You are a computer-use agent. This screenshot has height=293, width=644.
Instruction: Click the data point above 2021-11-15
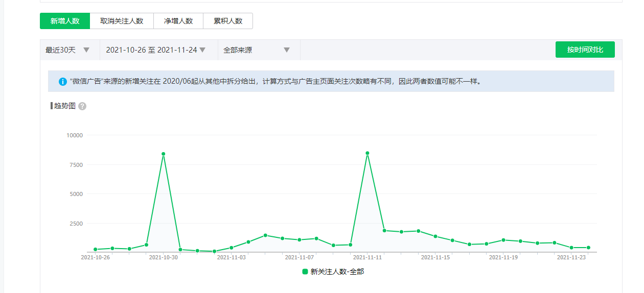coord(435,236)
